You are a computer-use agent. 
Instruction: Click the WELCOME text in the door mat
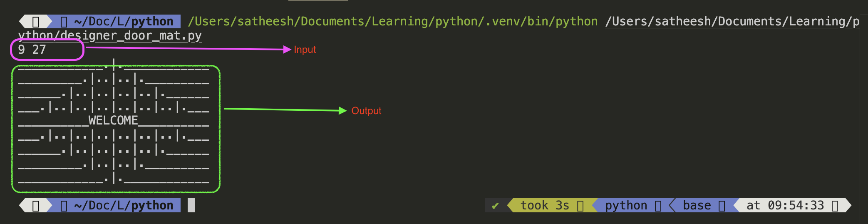113,120
